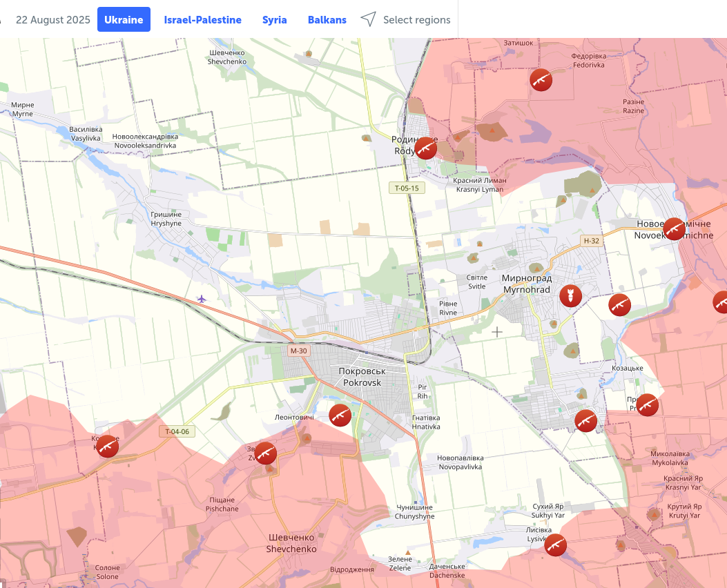
Task: Click the Zelene label
Action: [x=400, y=563]
